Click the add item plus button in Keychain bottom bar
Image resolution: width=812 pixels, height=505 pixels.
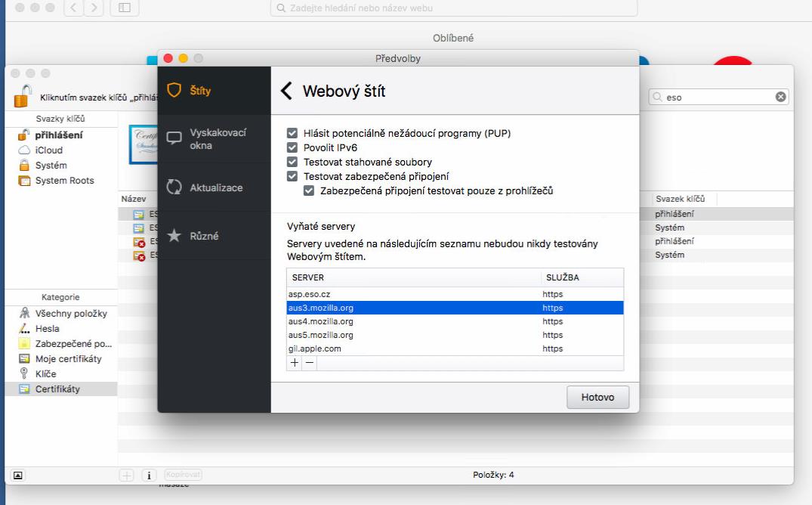click(126, 475)
